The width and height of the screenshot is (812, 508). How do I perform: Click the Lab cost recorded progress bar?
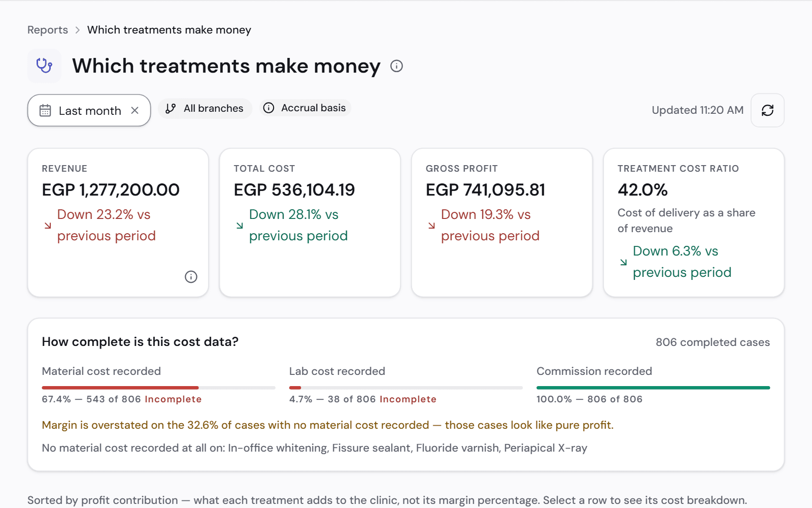(406, 388)
